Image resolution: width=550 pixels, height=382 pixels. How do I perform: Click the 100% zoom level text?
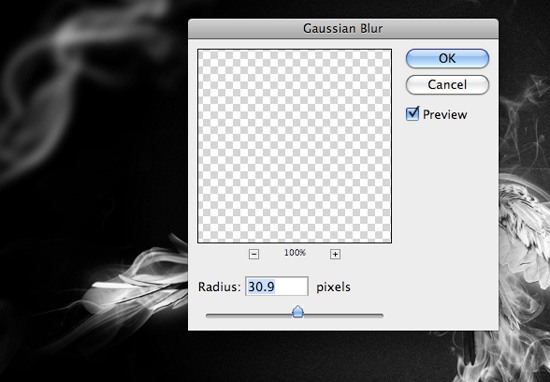click(295, 253)
